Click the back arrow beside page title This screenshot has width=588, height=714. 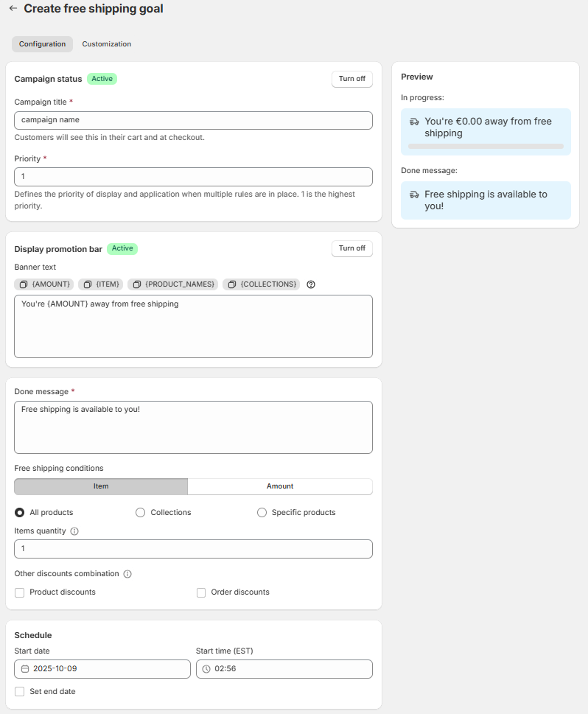click(13, 9)
